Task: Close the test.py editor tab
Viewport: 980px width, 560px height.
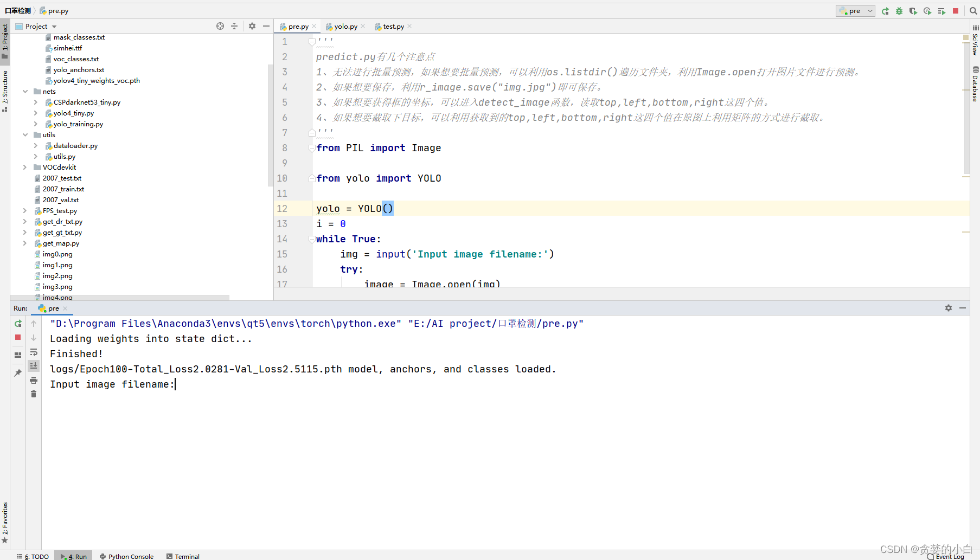Action: (x=409, y=26)
